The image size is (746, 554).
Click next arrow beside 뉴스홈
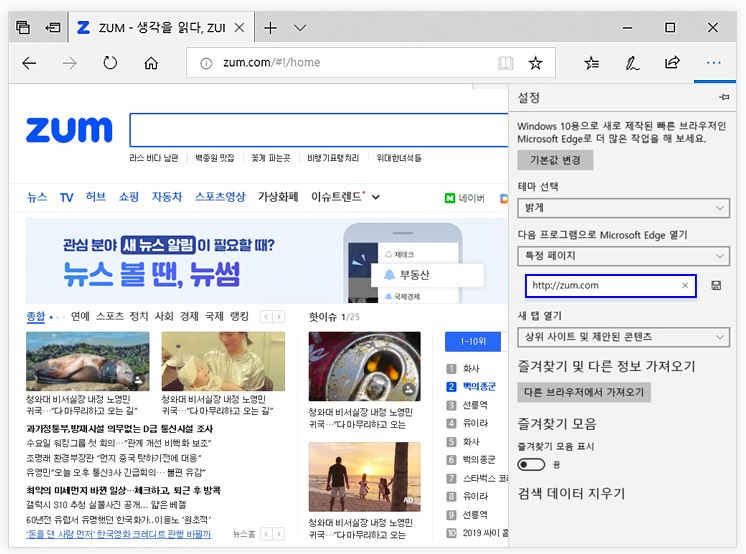point(279,534)
